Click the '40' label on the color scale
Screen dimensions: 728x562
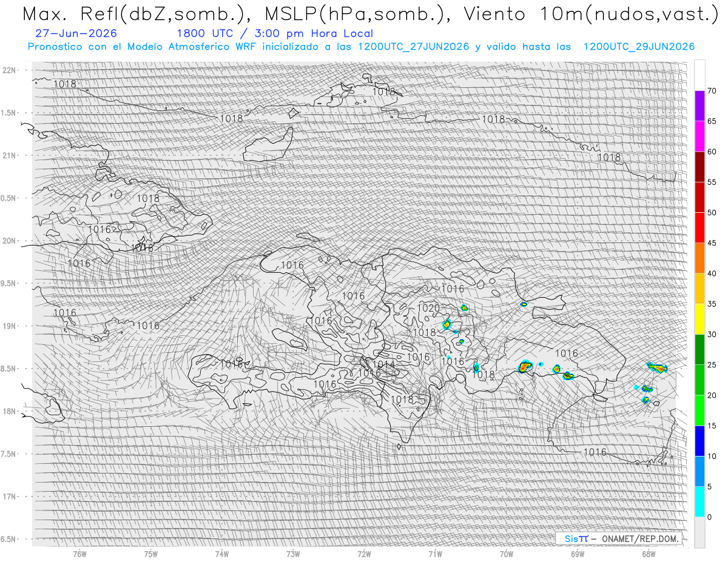(x=712, y=273)
